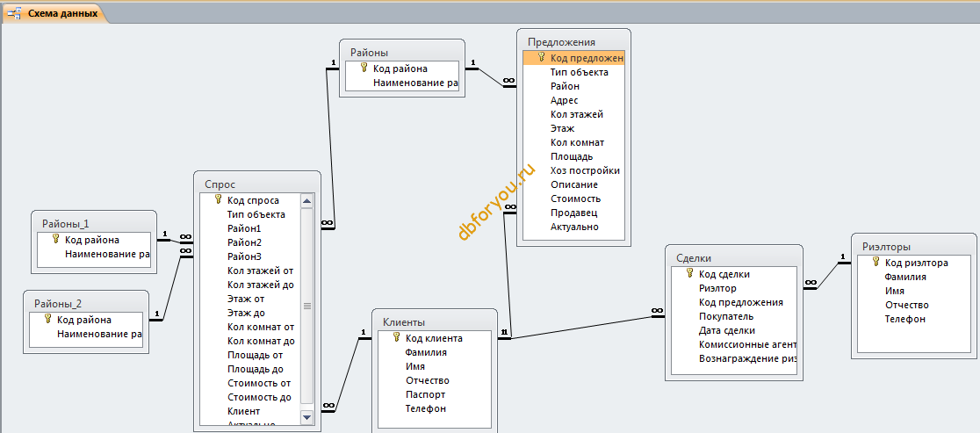This screenshot has width=980, height=433.
Task: Click key icon in Районы_2 table
Action: coord(48,320)
